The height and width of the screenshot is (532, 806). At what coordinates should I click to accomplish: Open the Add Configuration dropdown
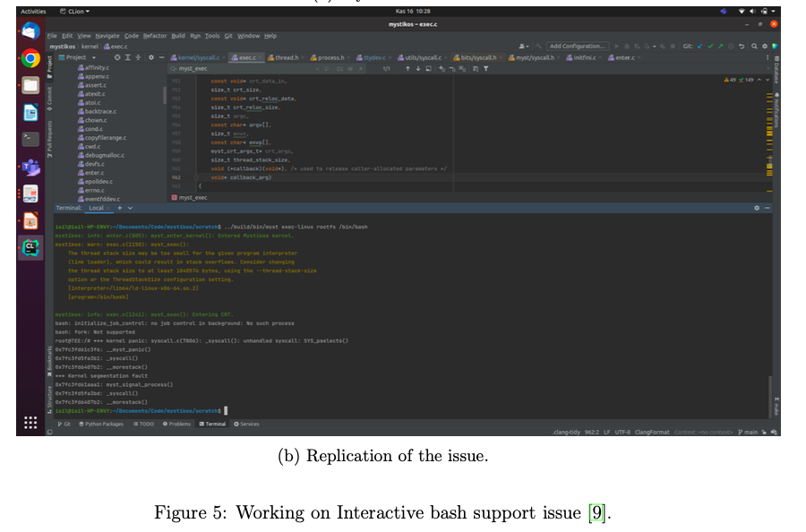(x=578, y=46)
